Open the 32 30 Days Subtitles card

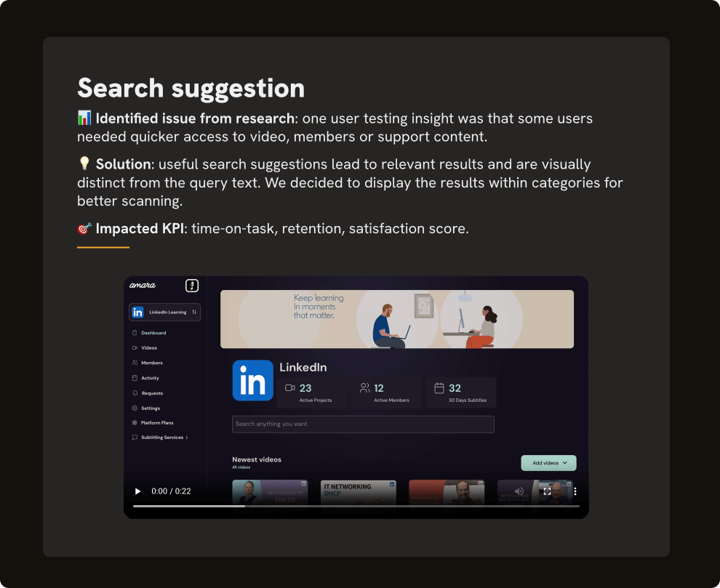click(461, 393)
